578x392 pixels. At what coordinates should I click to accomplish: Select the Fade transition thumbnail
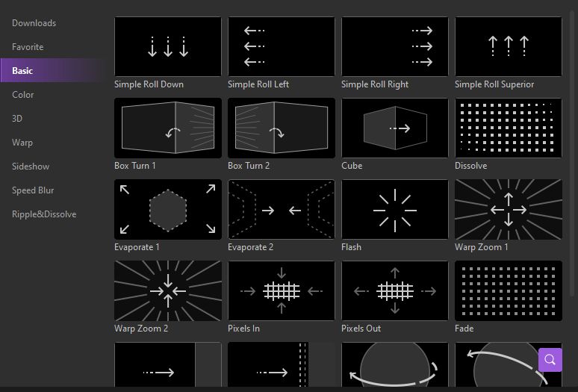(509, 291)
